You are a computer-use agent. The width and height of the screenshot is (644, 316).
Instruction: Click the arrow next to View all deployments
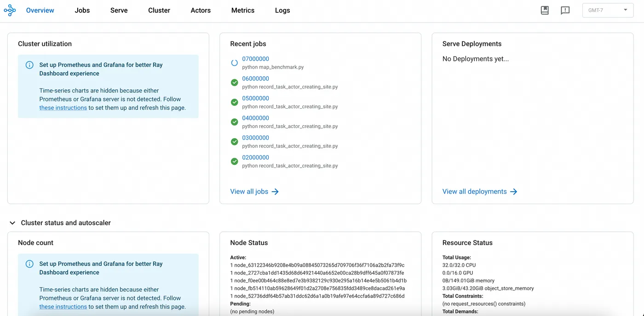(514, 192)
